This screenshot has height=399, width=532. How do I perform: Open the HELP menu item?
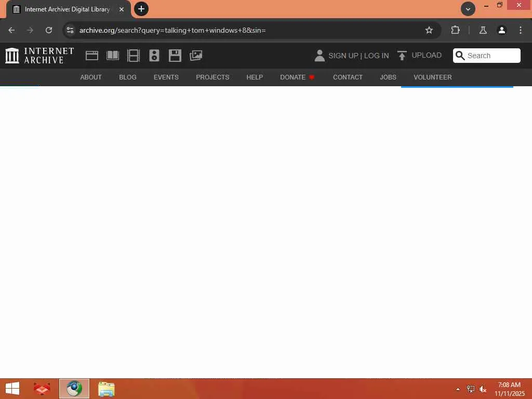pos(255,77)
